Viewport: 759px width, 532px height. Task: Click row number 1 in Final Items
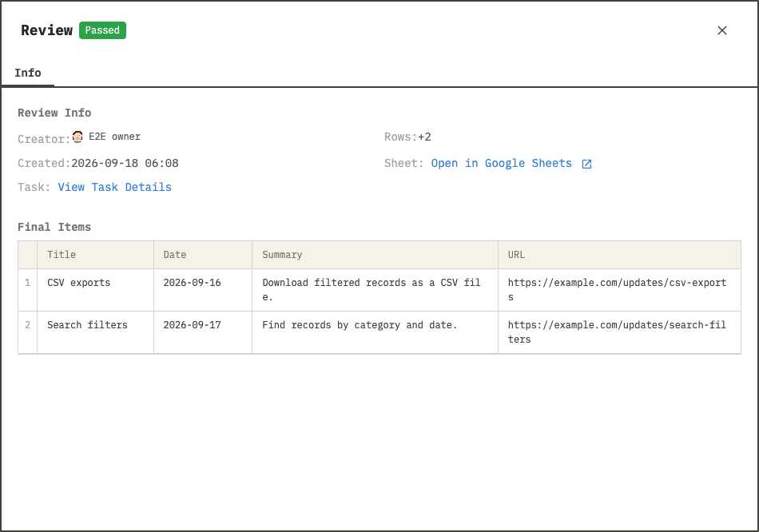point(28,290)
